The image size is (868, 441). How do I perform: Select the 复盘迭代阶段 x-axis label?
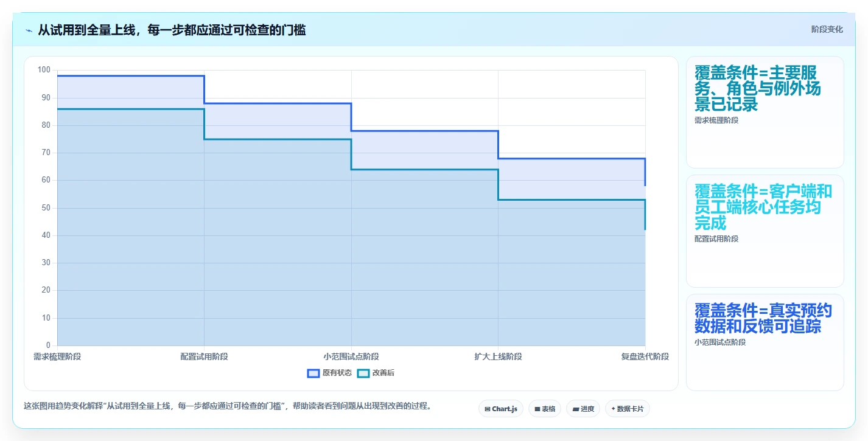[645, 356]
